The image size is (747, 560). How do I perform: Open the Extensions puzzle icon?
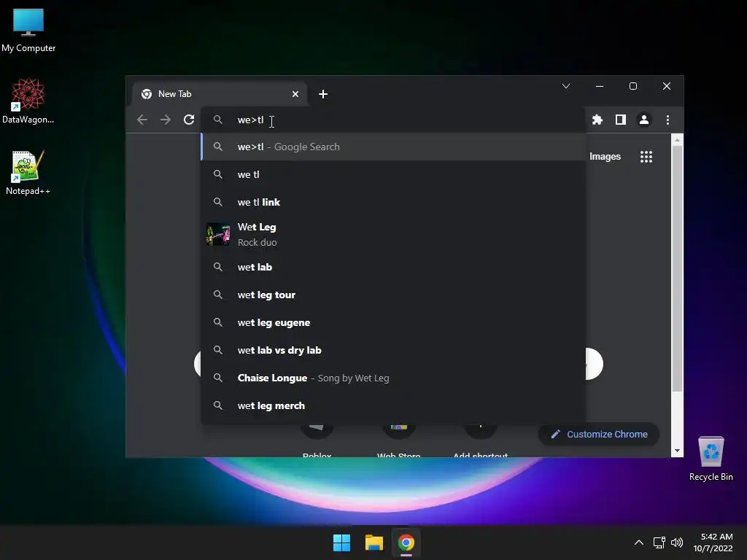pos(597,120)
